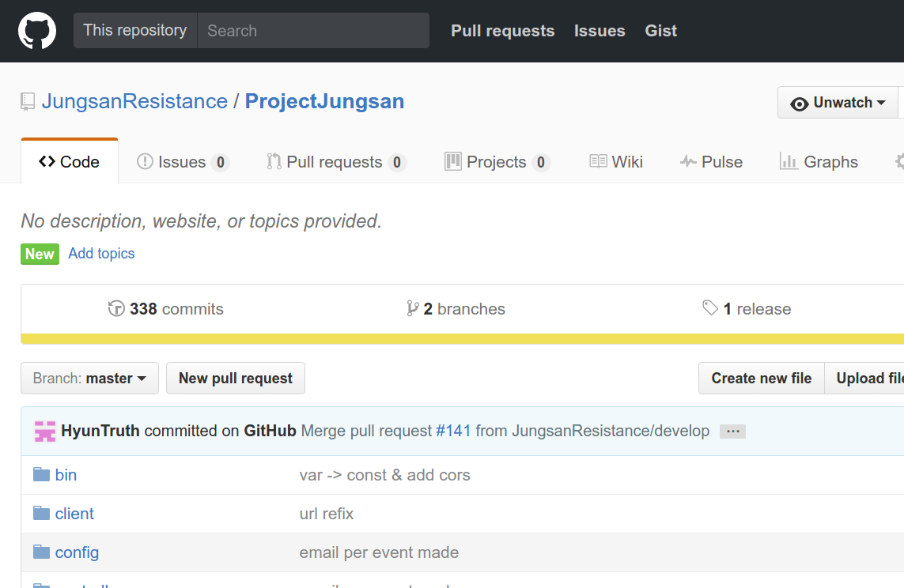Open the Branch: master dropdown
The image size is (904, 588).
pyautogui.click(x=89, y=379)
